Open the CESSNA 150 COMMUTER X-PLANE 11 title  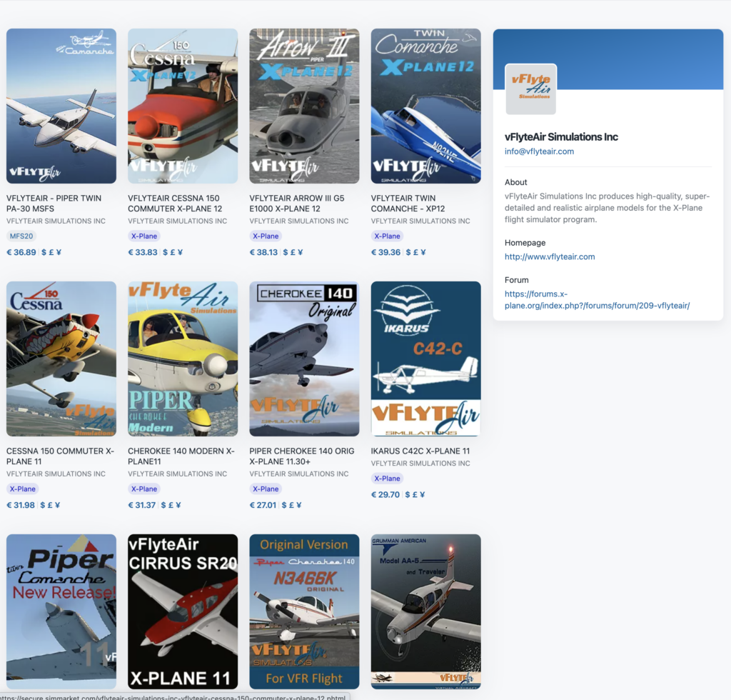60,456
